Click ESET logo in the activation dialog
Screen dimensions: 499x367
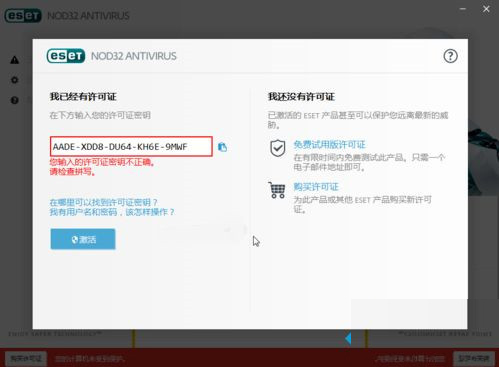point(66,56)
